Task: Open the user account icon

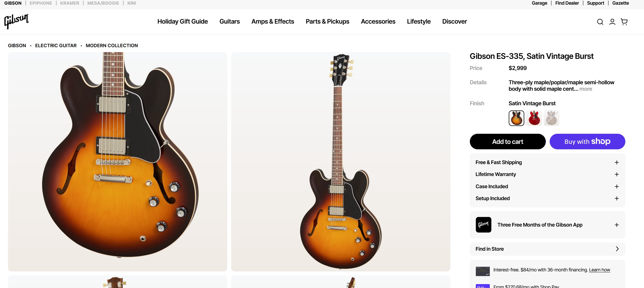Action: click(x=612, y=22)
